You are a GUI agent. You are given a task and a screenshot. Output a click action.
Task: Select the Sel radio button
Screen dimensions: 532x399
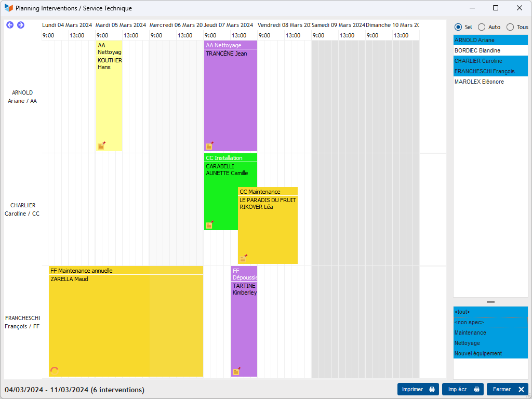click(458, 27)
